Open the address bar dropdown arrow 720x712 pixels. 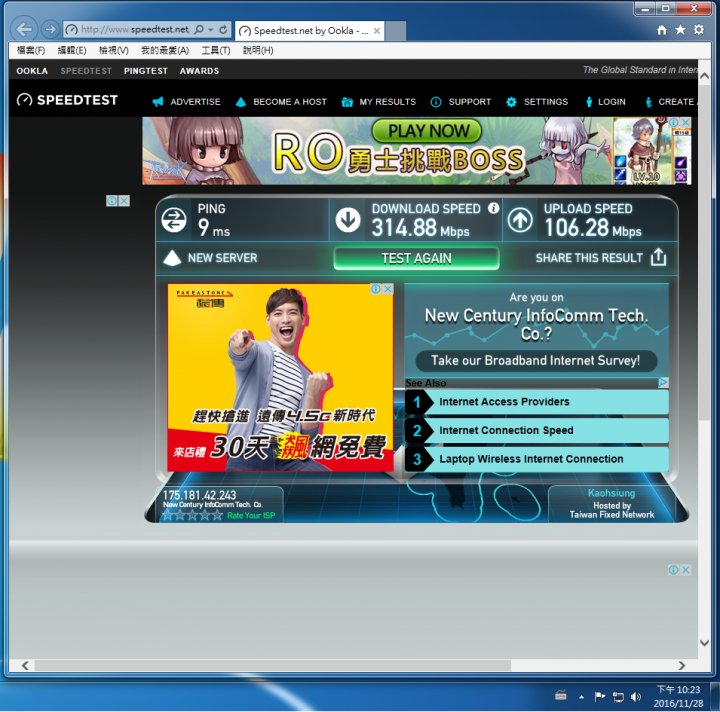point(211,30)
